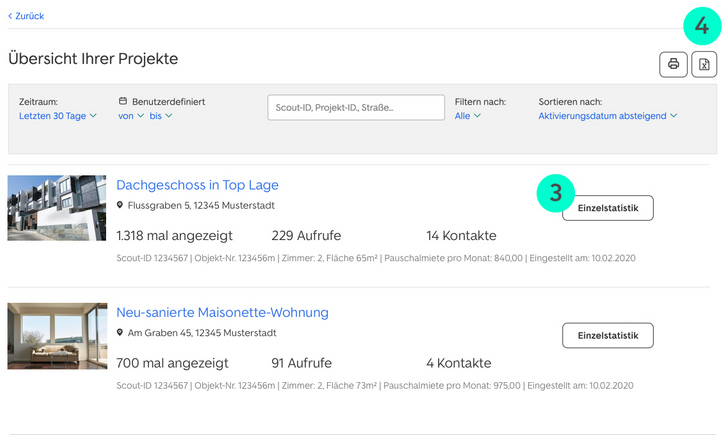Export the list as Excel file
The height and width of the screenshot is (442, 728).
[x=704, y=64]
